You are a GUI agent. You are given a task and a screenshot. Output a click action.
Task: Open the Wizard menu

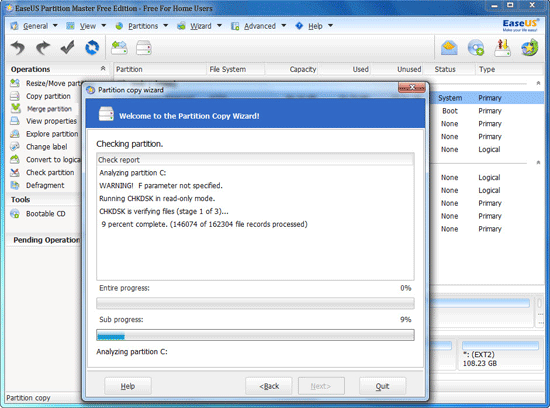[200, 26]
